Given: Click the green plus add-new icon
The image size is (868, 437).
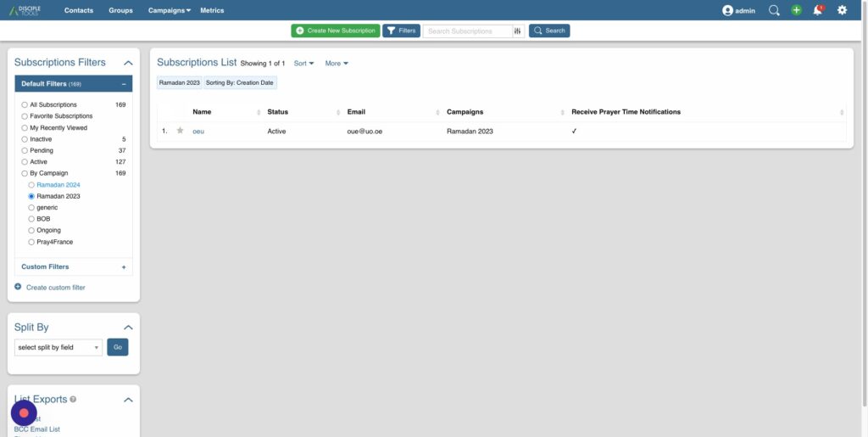Looking at the screenshot, I should 796,10.
